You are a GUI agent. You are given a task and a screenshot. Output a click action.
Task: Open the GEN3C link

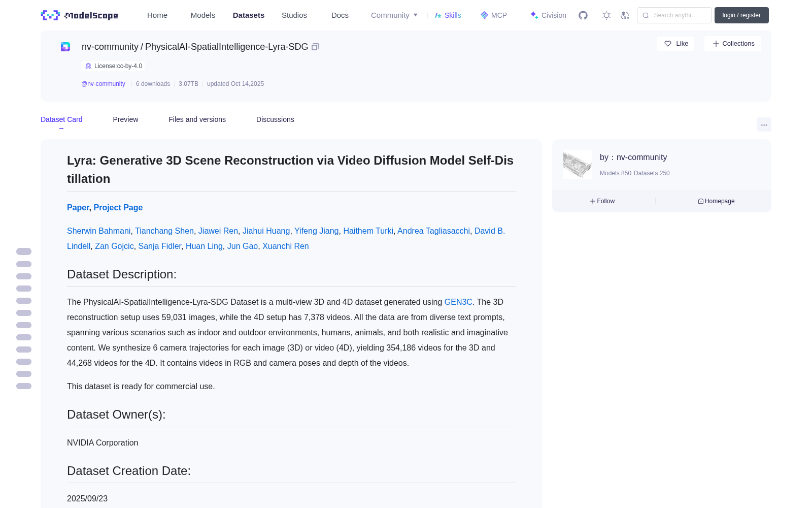tap(458, 302)
